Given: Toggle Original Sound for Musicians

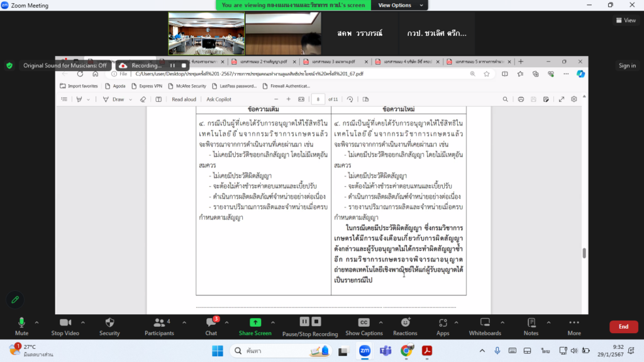Looking at the screenshot, I should (x=65, y=65).
